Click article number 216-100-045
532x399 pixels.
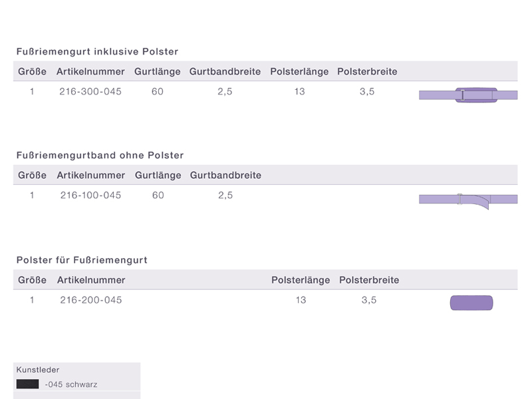click(x=90, y=196)
